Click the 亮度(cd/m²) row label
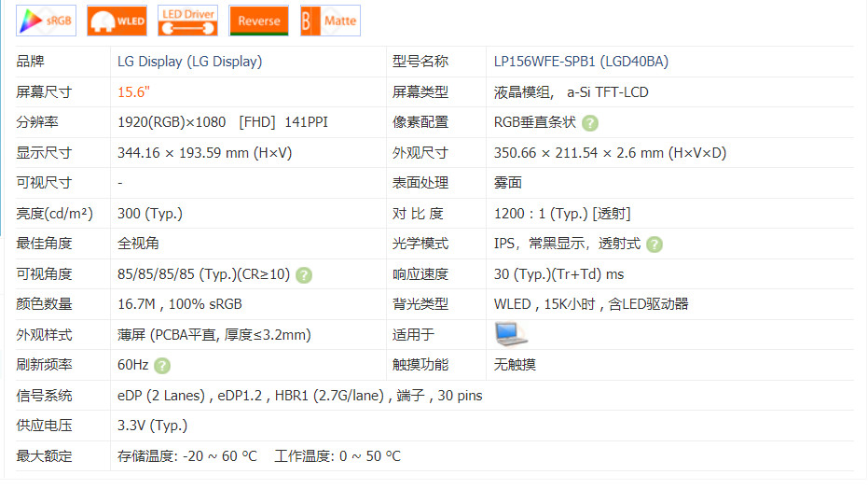Viewport: 868px width, 489px height. [54, 213]
